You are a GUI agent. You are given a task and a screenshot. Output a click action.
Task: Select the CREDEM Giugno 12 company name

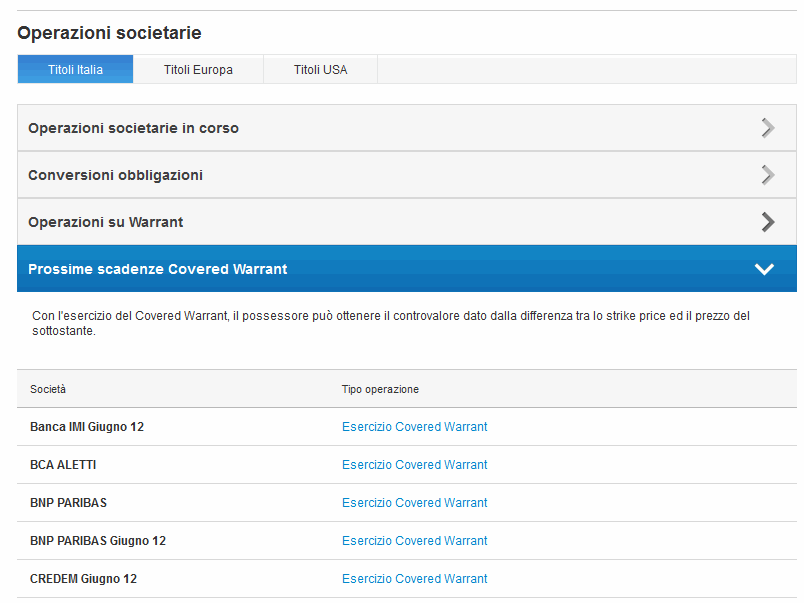(83, 579)
